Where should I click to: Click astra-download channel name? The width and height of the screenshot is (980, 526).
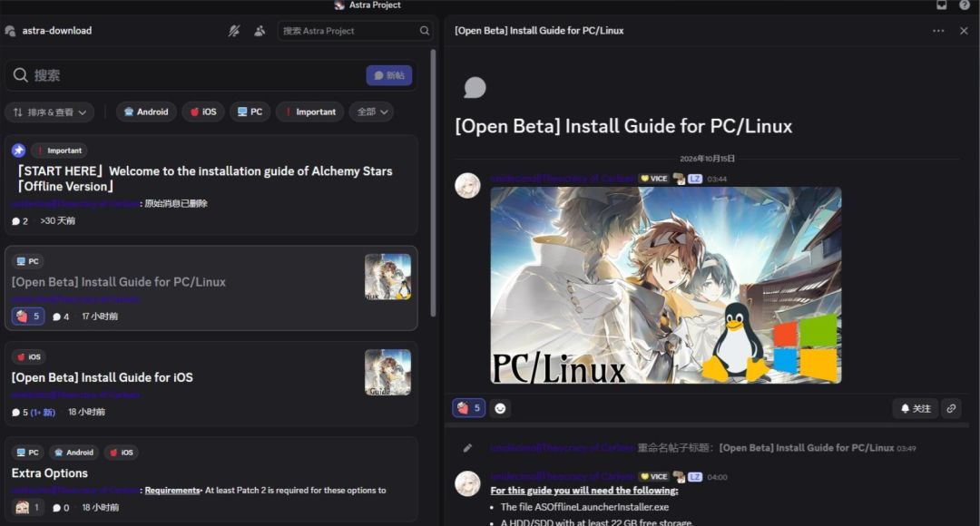click(57, 31)
